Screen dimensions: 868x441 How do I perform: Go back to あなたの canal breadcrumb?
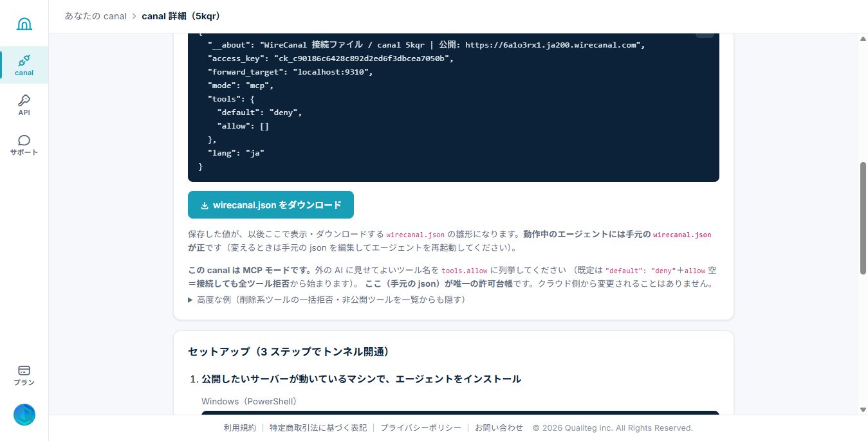(x=95, y=16)
